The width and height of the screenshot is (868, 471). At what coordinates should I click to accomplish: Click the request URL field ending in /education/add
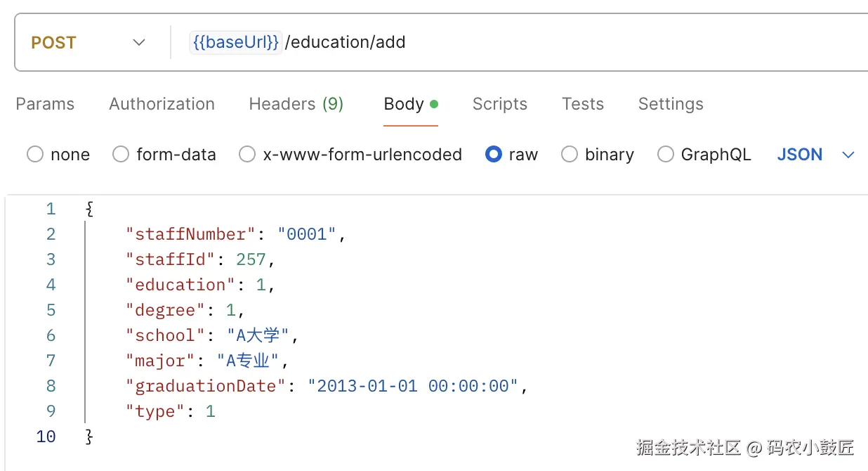[562, 42]
